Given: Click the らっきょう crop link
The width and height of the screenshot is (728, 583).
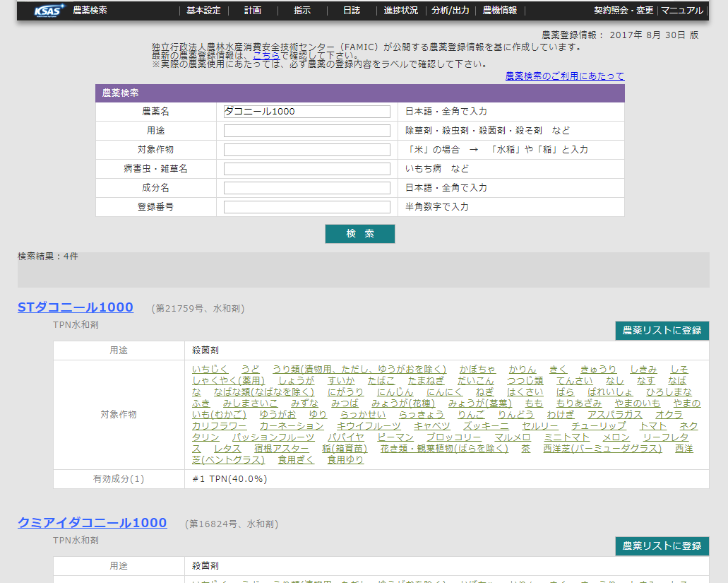Looking at the screenshot, I should pyautogui.click(x=421, y=414).
